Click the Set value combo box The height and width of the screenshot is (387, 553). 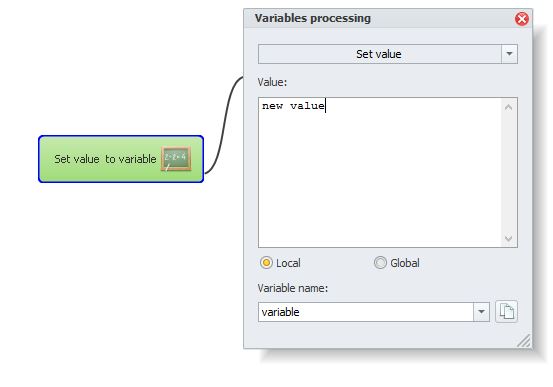click(x=388, y=54)
